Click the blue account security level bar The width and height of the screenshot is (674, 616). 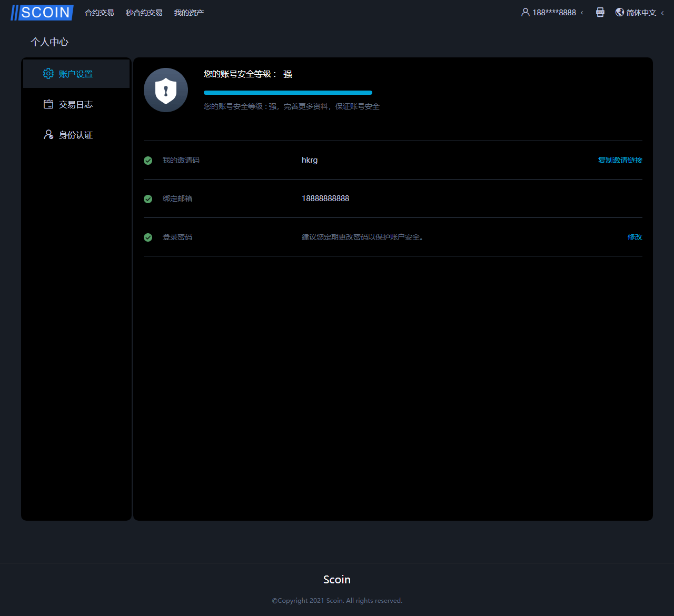(288, 93)
